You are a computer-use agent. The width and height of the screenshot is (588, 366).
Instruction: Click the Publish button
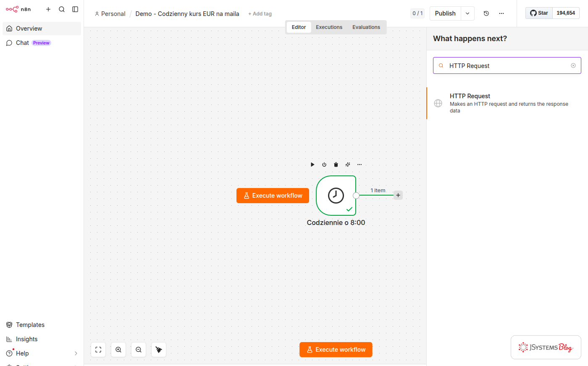coord(445,13)
